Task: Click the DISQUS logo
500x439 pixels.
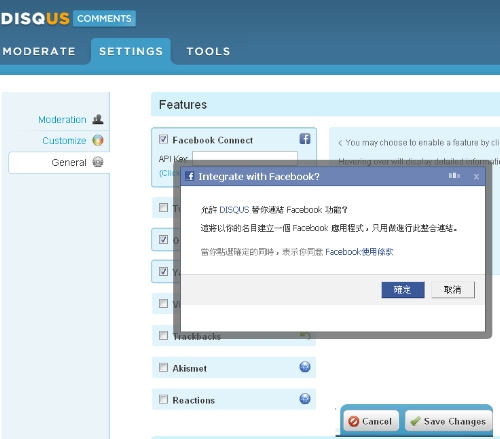Action: click(35, 19)
